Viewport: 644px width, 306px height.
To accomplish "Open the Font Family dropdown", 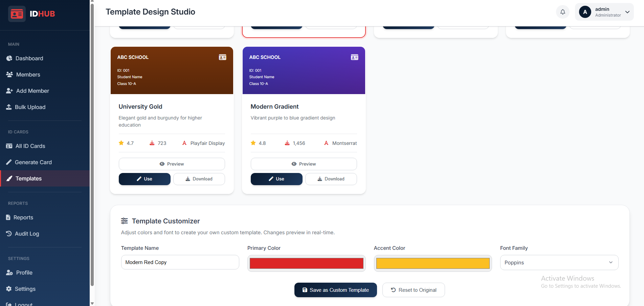I will pyautogui.click(x=559, y=263).
